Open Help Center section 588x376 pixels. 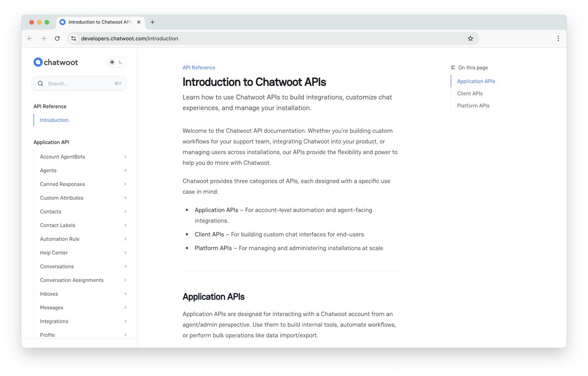pyautogui.click(x=54, y=253)
